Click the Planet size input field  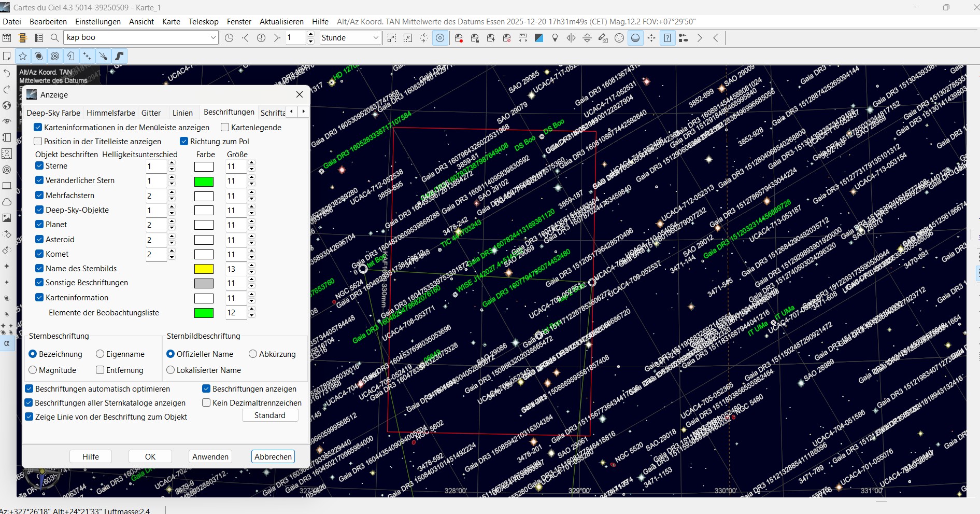click(237, 225)
